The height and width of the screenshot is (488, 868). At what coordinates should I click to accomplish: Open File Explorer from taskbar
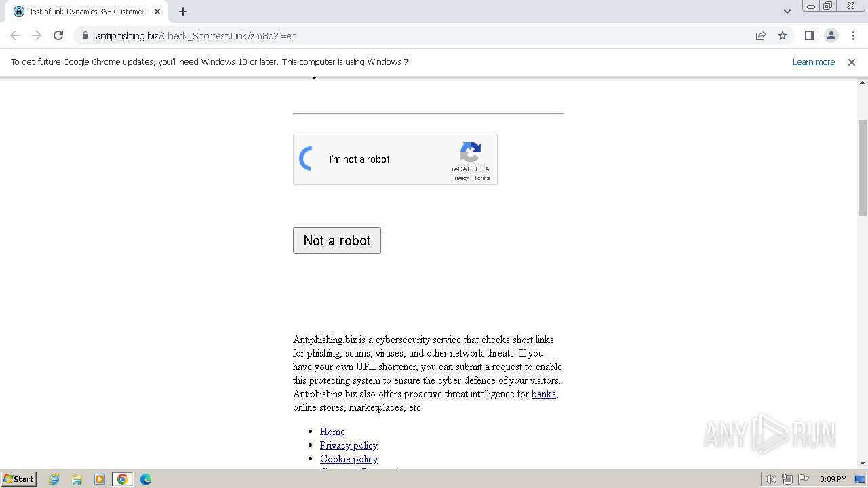[77, 479]
